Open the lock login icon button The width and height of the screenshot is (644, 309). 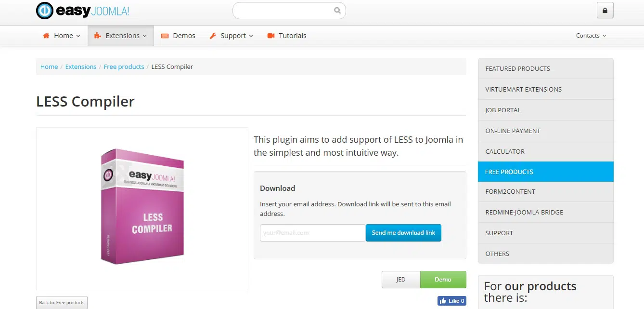coord(605,11)
